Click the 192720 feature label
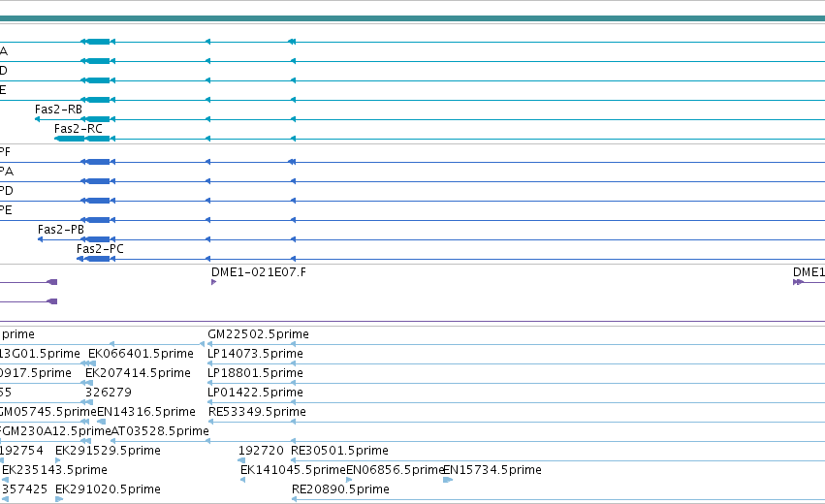The height and width of the screenshot is (504, 825). point(261,451)
